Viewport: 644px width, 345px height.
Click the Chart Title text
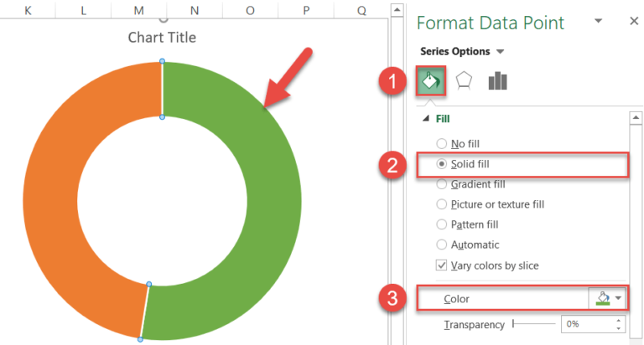pyautogui.click(x=162, y=38)
